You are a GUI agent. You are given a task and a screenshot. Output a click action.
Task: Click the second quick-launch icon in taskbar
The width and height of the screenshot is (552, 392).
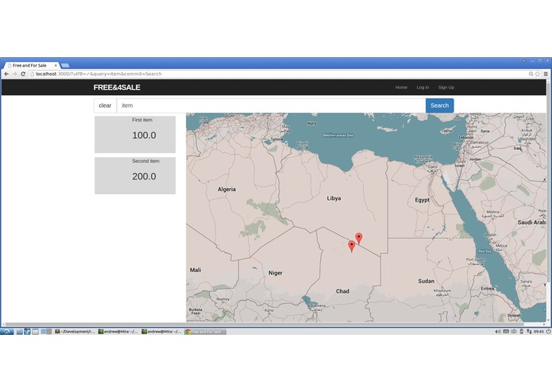click(27, 332)
